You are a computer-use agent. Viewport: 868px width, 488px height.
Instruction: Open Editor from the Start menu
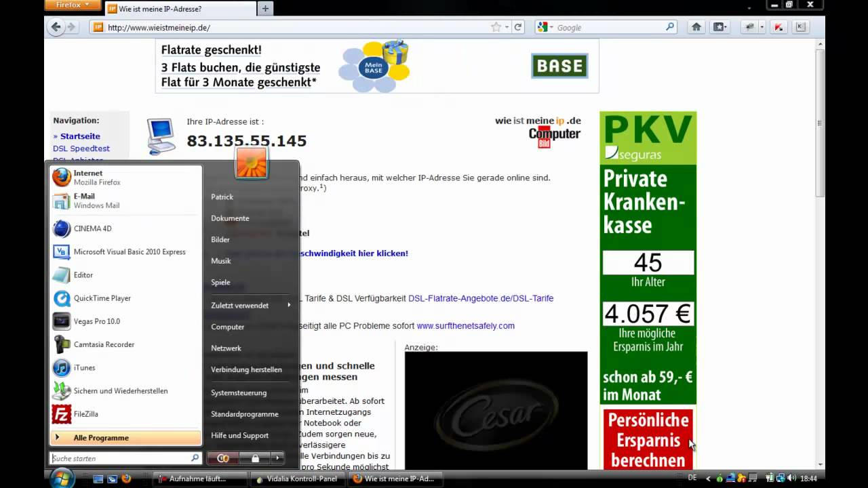coord(126,274)
